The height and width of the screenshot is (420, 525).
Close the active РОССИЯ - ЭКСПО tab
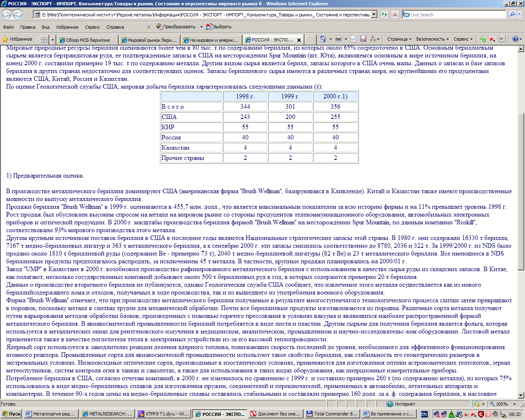tap(299, 40)
